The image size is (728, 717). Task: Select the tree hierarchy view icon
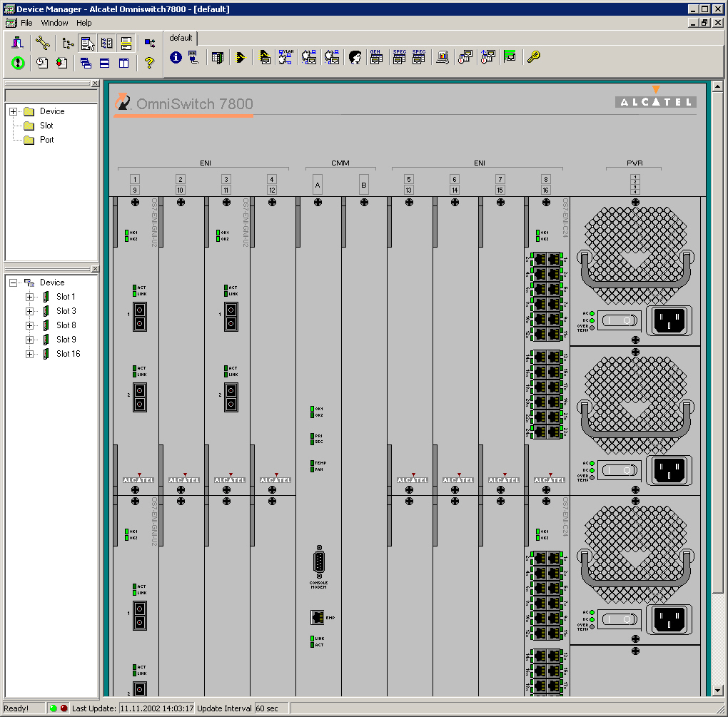[68, 43]
